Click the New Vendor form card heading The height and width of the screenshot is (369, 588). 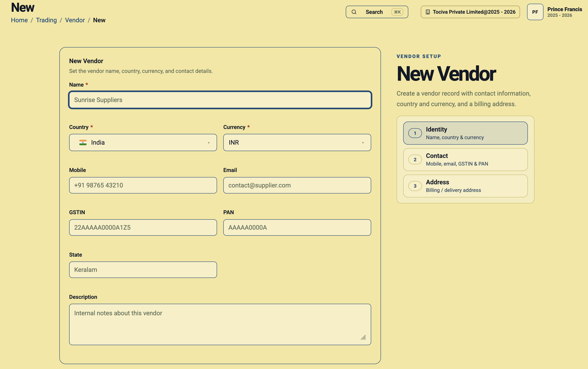[86, 61]
